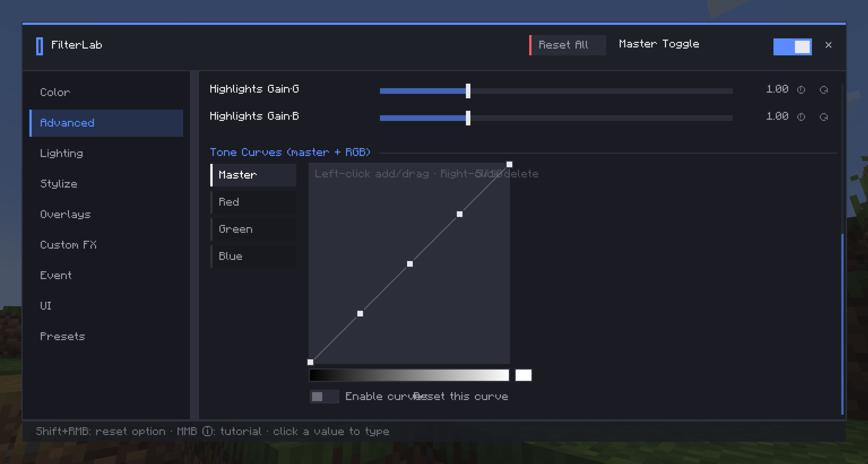868x464 pixels.
Task: Click the white color swatch beside gradient bar
Action: click(x=523, y=375)
